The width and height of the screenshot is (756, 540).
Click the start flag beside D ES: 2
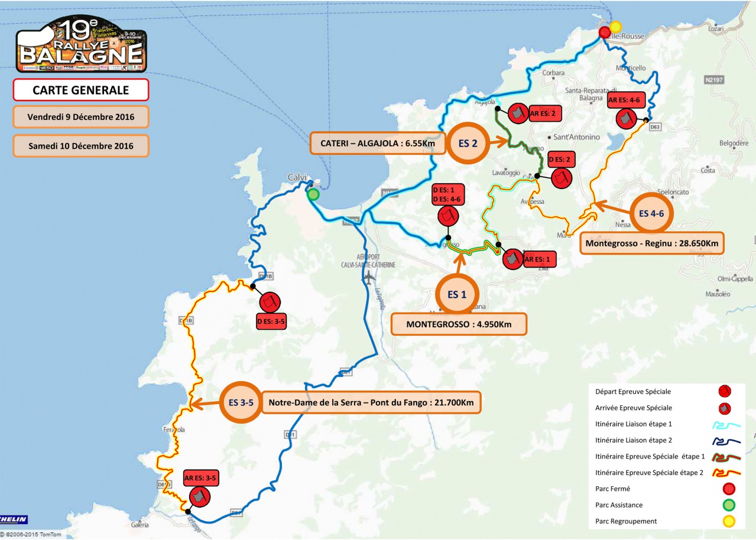[x=561, y=177]
